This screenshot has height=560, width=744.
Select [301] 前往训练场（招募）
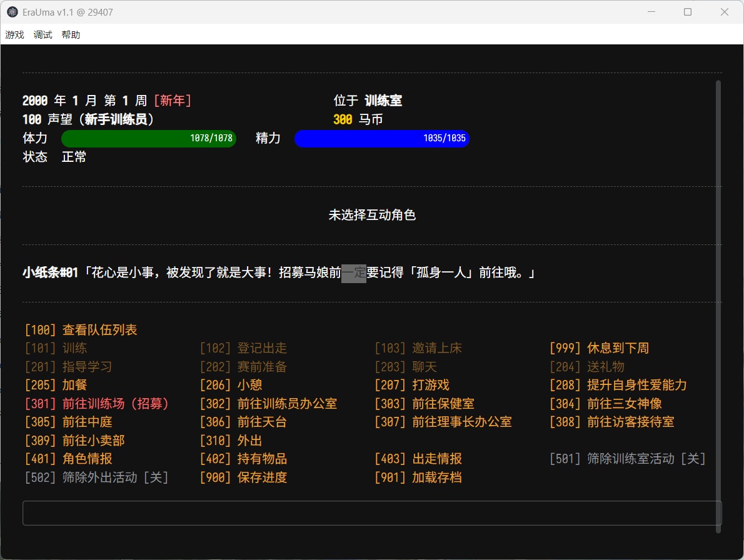(97, 404)
